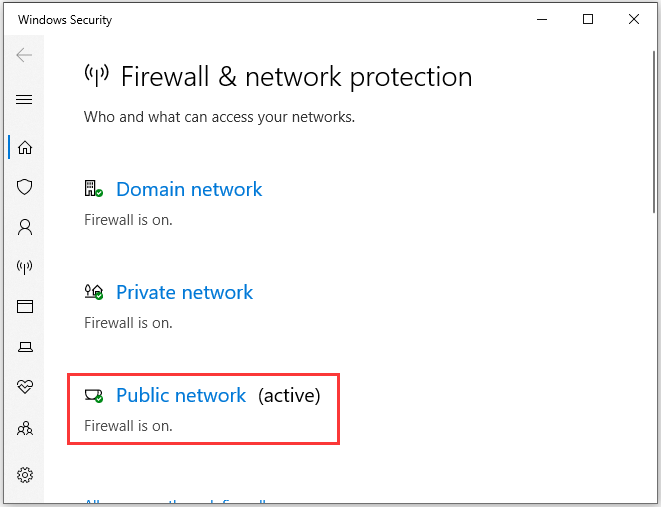Screen dimensions: 661x507
Task: Open Account protection person icon
Action: [x=25, y=227]
